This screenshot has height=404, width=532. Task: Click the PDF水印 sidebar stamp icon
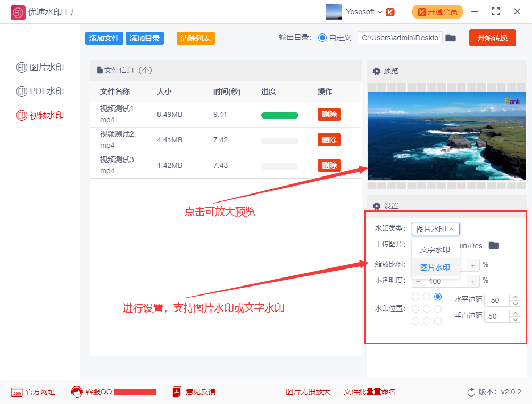21,91
